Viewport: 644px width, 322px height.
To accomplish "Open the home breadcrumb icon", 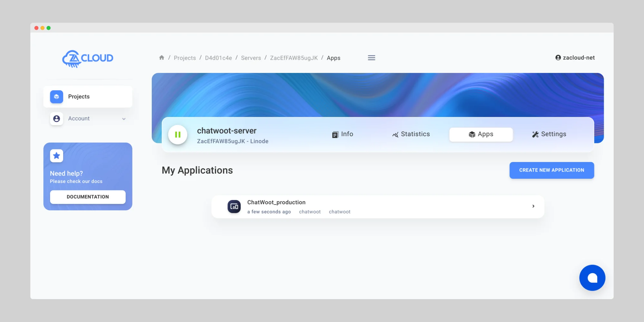I will point(161,57).
